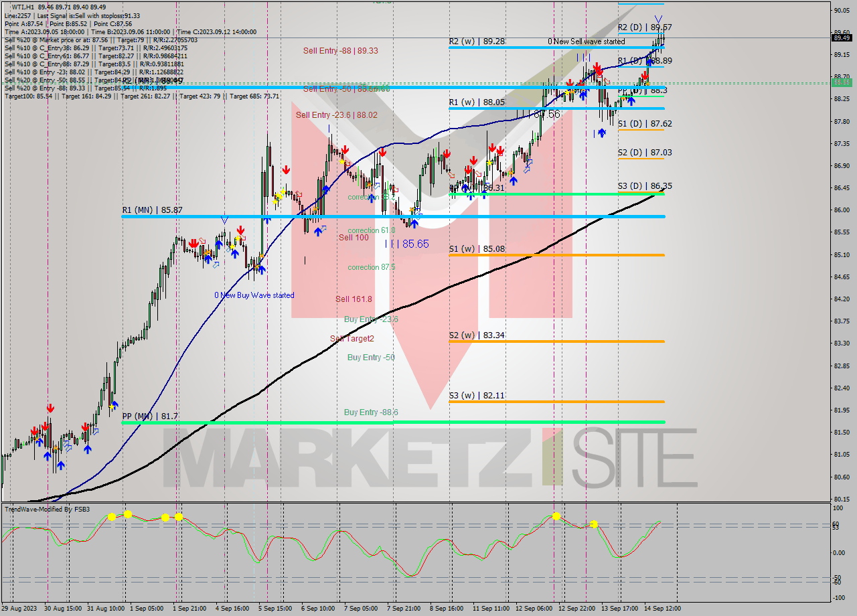Viewport: 857px width, 616px height.
Task: Click the 'R1 (w) | 88.05' pivot label
Action: 477,102
